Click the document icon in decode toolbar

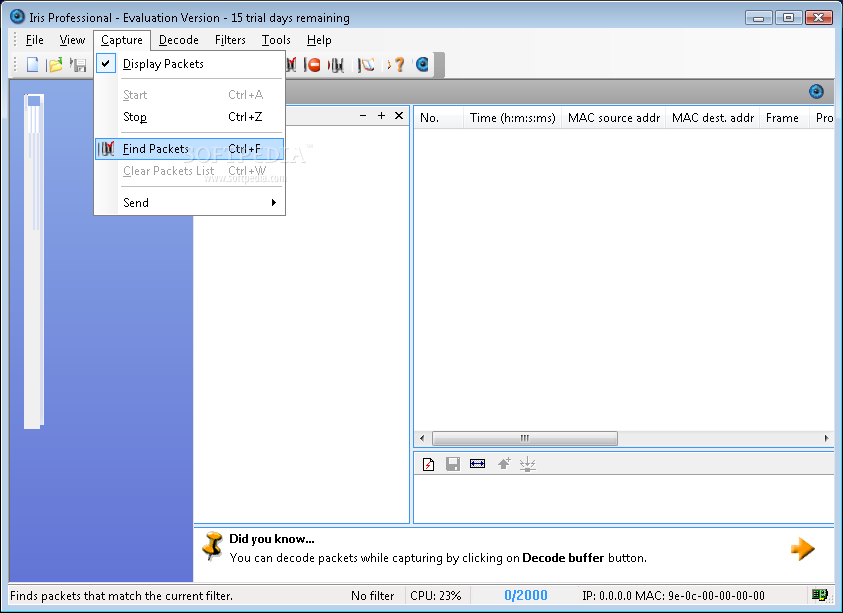coord(428,464)
